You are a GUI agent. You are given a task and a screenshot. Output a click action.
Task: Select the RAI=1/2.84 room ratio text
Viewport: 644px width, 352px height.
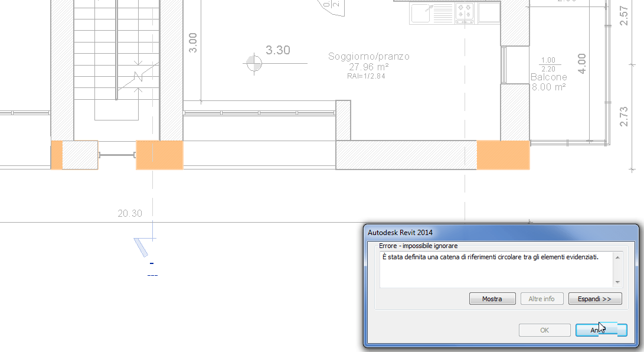tap(366, 76)
